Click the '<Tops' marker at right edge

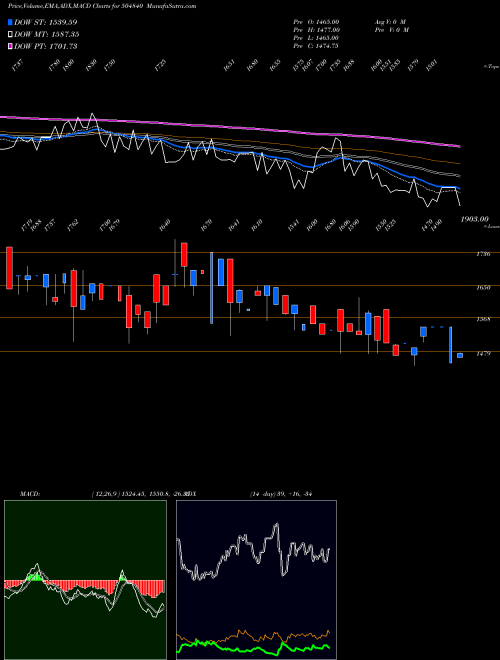491,67
